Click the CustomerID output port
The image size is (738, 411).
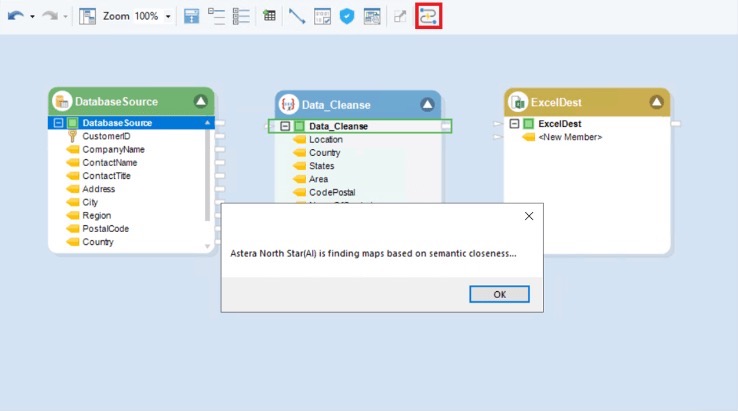[x=220, y=136]
